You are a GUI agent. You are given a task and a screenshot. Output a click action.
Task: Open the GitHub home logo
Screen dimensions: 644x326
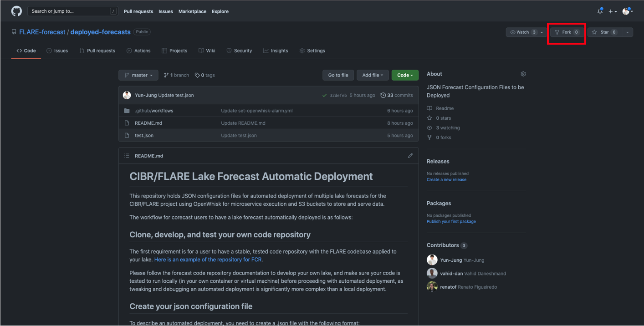pos(16,11)
